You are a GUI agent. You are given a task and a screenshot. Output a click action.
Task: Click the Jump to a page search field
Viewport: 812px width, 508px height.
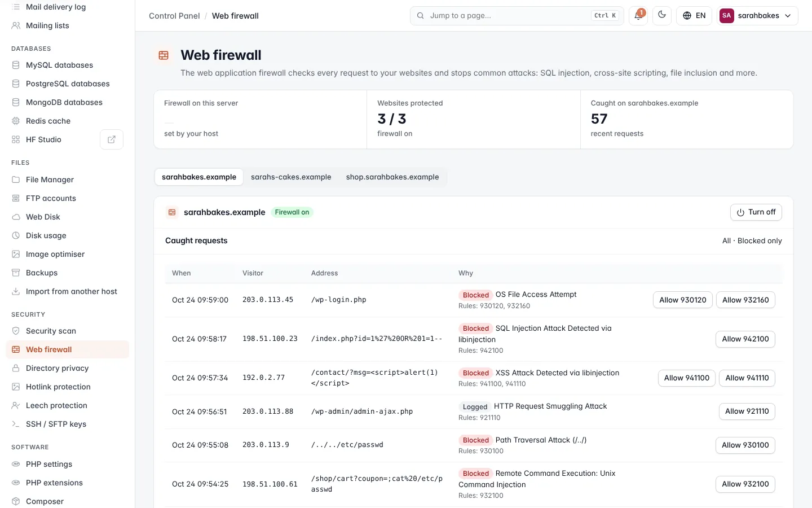click(517, 16)
